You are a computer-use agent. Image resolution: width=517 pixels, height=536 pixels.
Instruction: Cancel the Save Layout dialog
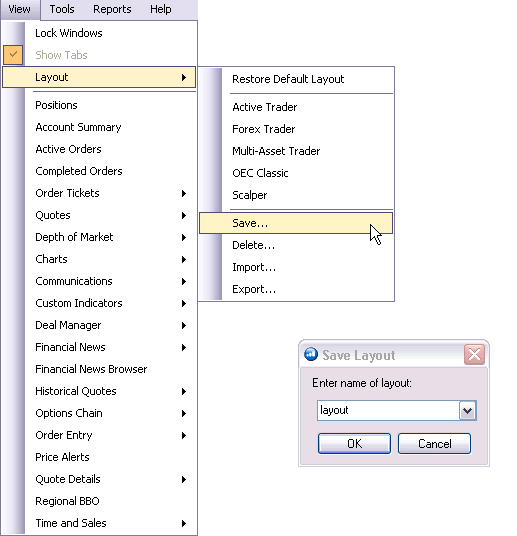tap(434, 443)
